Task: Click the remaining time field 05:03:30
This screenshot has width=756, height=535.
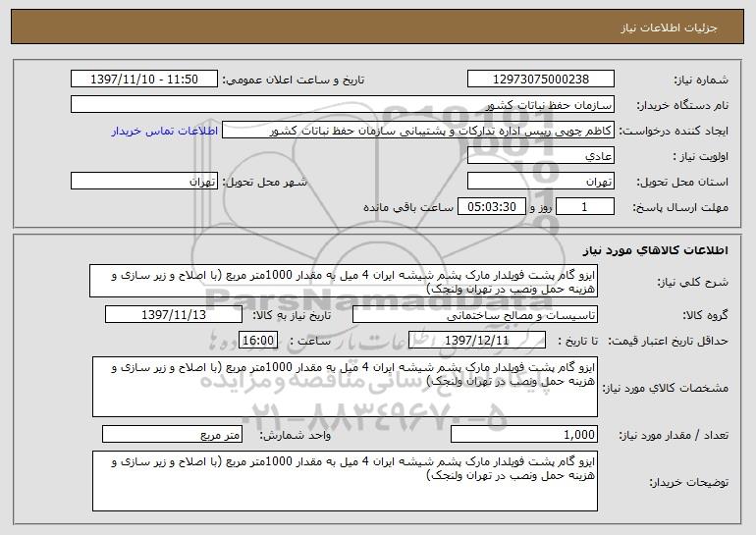Action: 491,207
